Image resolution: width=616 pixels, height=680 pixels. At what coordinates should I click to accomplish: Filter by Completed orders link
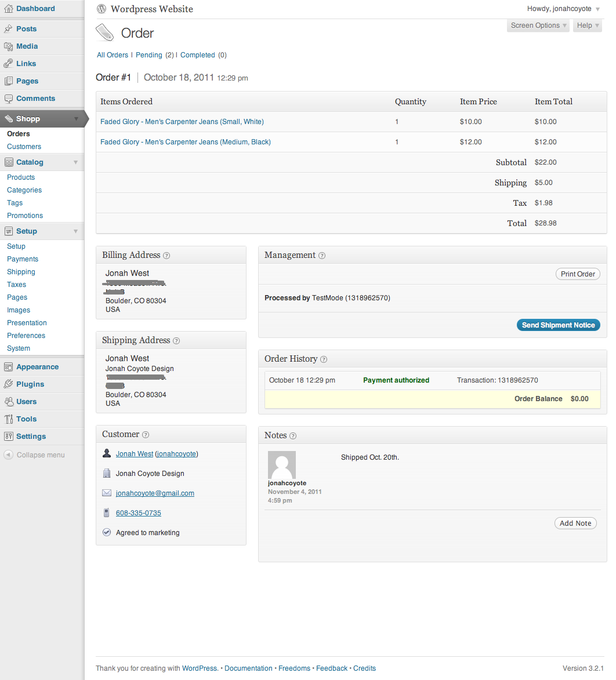click(198, 55)
